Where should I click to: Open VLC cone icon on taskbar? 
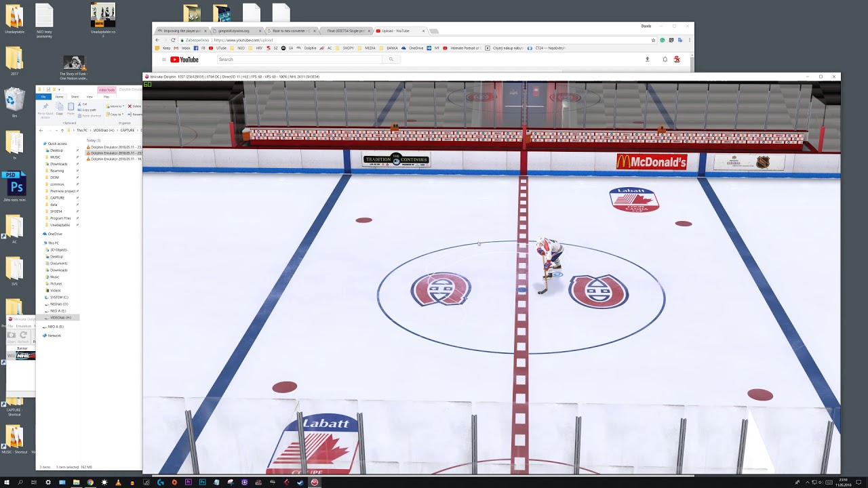coord(118,482)
